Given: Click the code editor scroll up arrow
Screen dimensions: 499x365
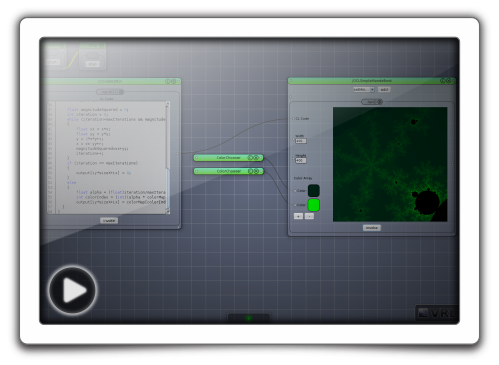Looking at the screenshot, I should 167,104.
